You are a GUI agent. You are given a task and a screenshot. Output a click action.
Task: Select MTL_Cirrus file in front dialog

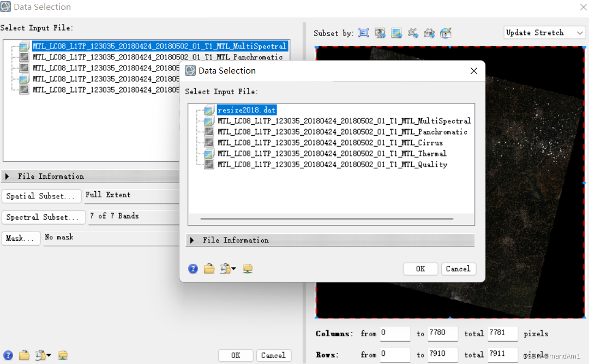(x=330, y=143)
